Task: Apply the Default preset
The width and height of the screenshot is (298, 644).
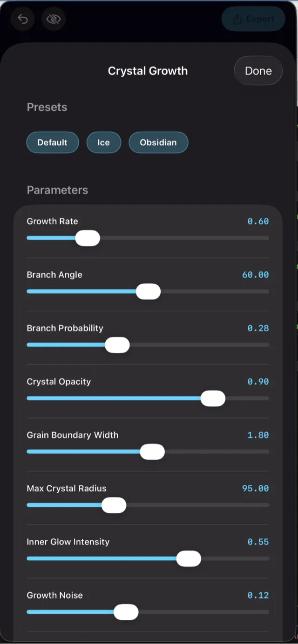Action: (x=52, y=142)
